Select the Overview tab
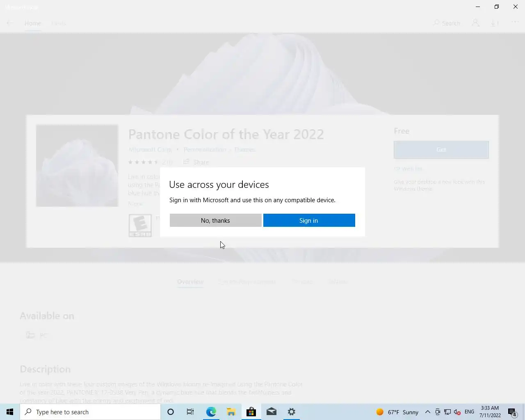This screenshot has width=525, height=420. (190, 282)
